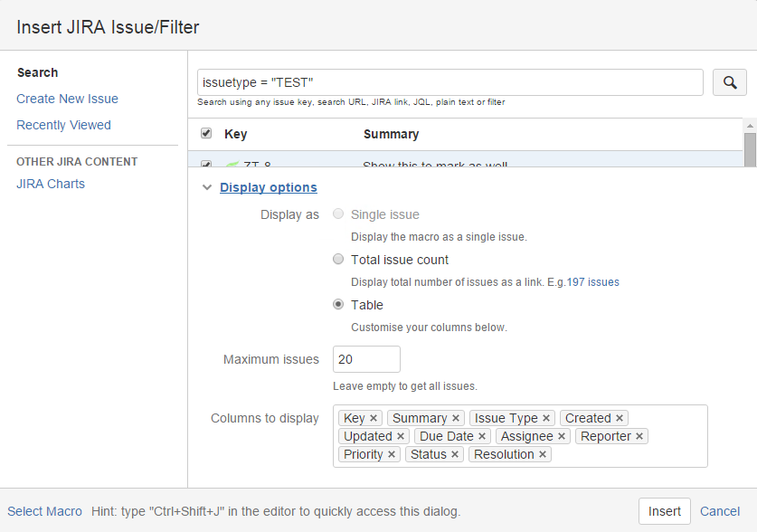Open Recently Viewed in sidebar
Screen dimensions: 757x532
(x=63, y=125)
